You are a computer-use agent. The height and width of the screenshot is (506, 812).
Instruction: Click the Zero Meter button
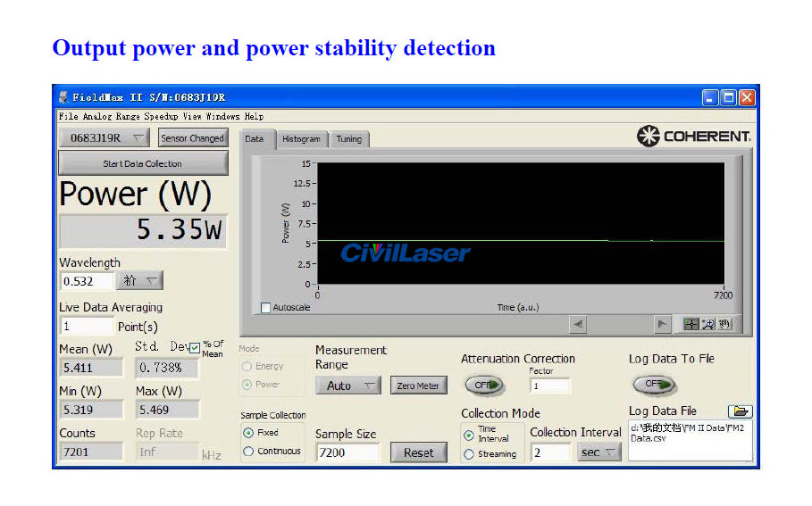tap(418, 386)
